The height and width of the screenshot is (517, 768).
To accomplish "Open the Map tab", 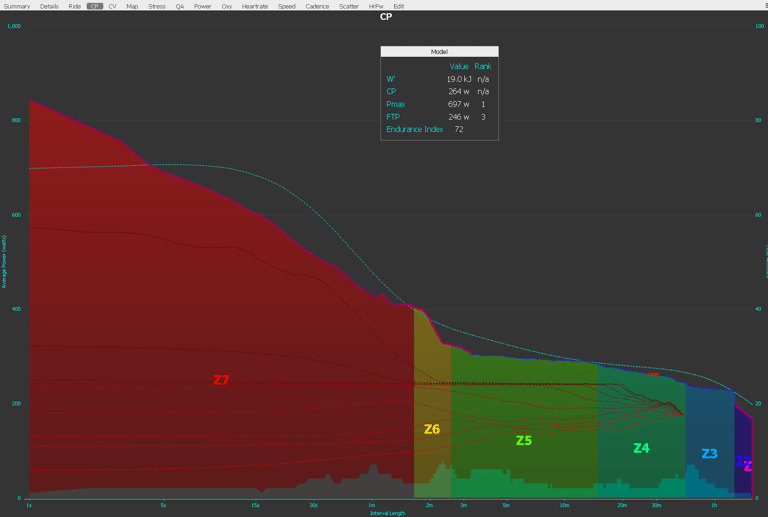I will click(x=132, y=6).
